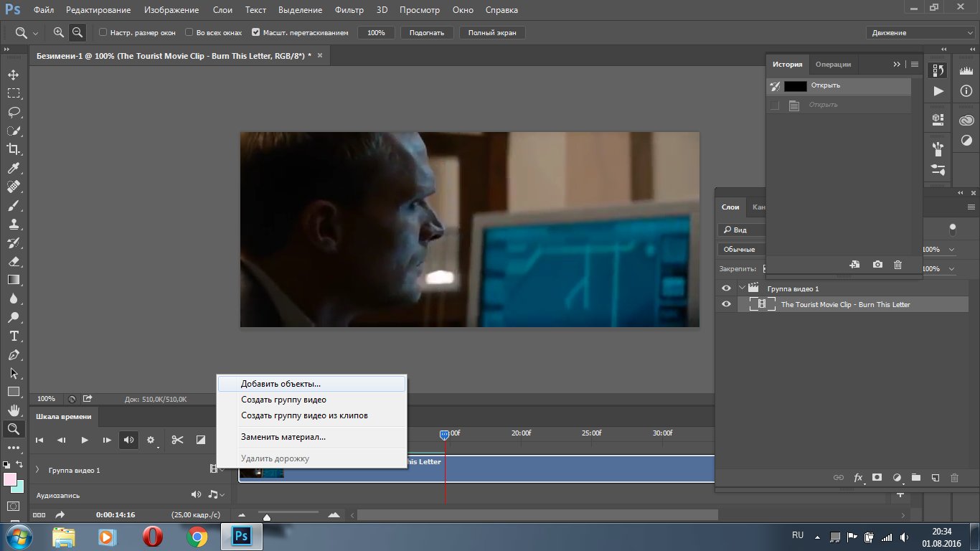The height and width of the screenshot is (551, 980).
Task: Select the Blur tool
Action: click(x=14, y=298)
